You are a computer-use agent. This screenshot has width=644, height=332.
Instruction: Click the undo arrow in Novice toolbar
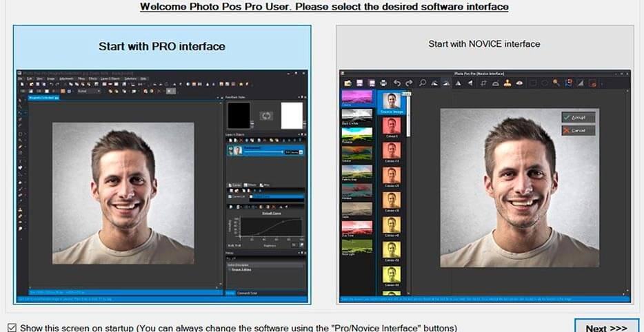coord(397,83)
